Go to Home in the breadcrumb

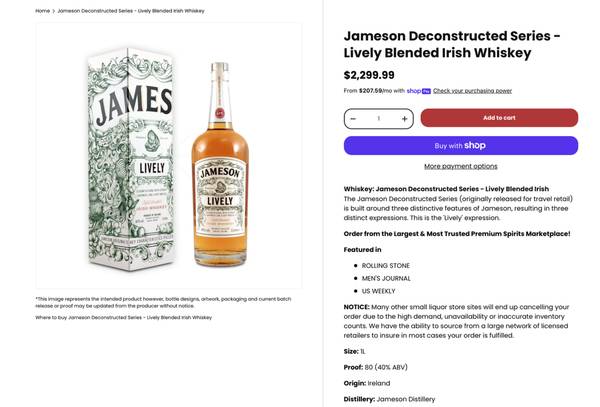(x=43, y=11)
